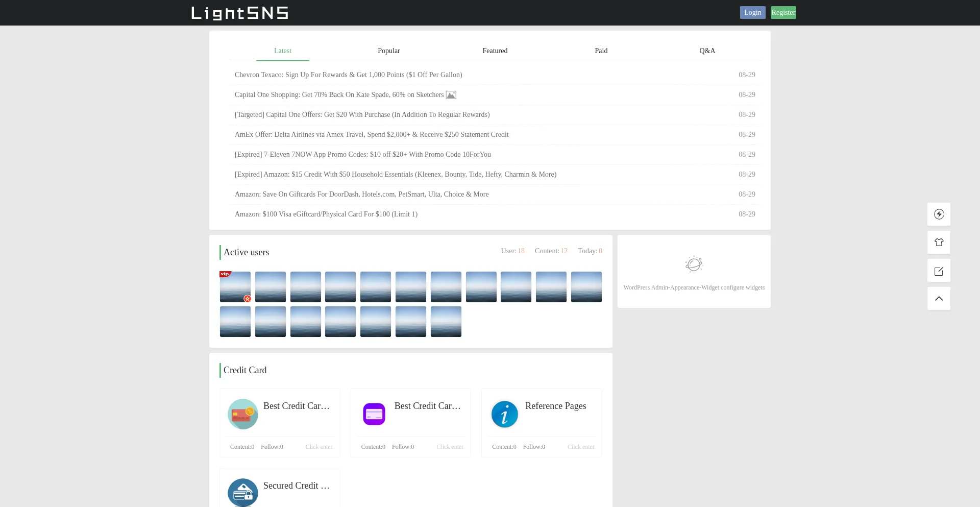This screenshot has width=980, height=507.
Task: Open the AmEx Offer Delta Airlines post
Action: pos(372,135)
